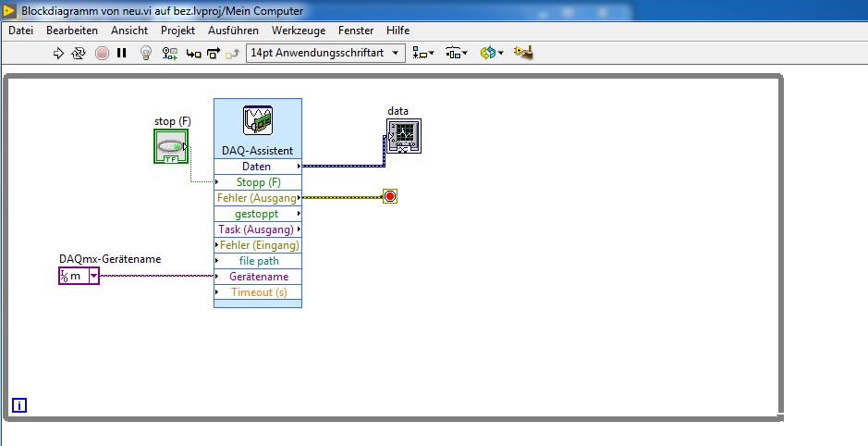Open the Bearbeiten menu
The image size is (868, 446).
[x=72, y=31]
